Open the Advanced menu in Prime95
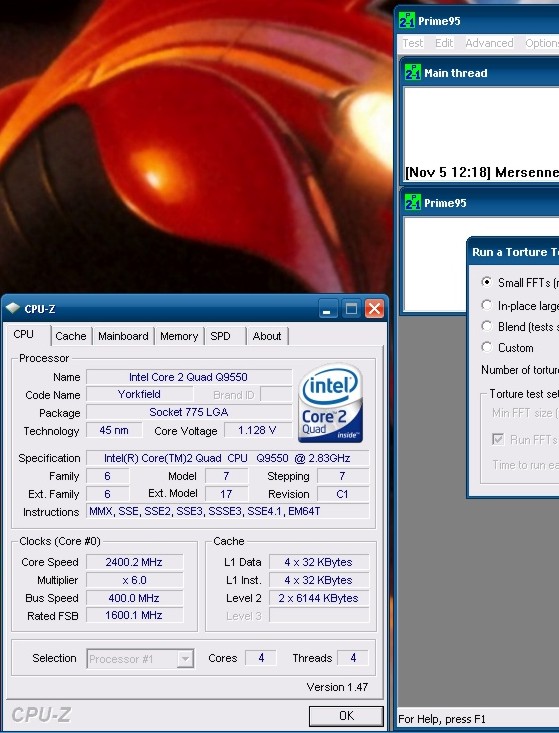The image size is (559, 733). [489, 43]
